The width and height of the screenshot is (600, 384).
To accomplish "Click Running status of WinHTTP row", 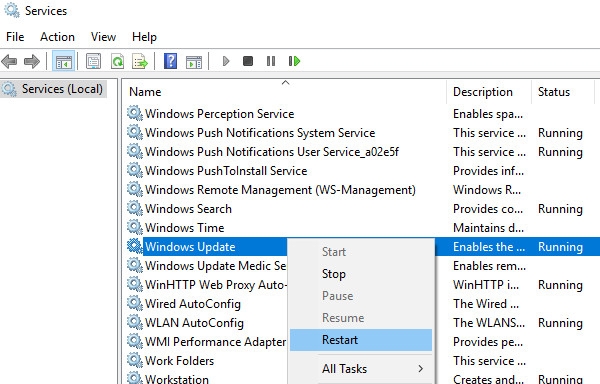I will click(x=560, y=285).
